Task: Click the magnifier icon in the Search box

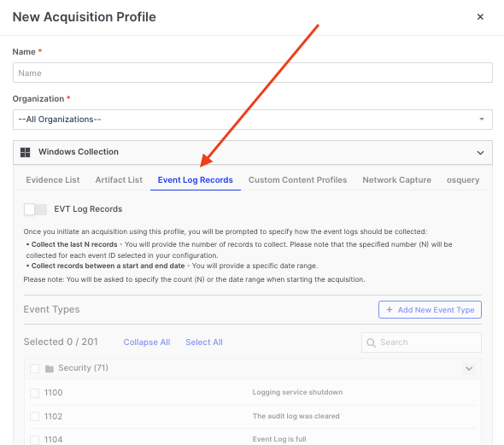Action: pyautogui.click(x=371, y=343)
